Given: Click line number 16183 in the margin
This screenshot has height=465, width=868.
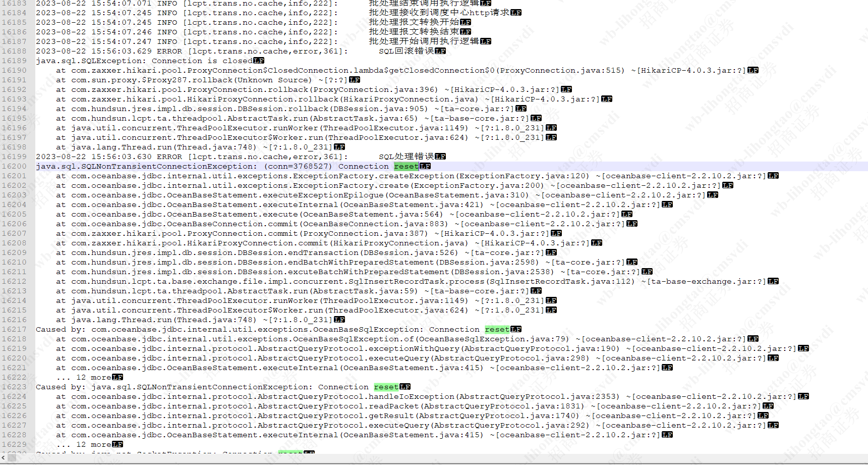Looking at the screenshot, I should (14, 3).
